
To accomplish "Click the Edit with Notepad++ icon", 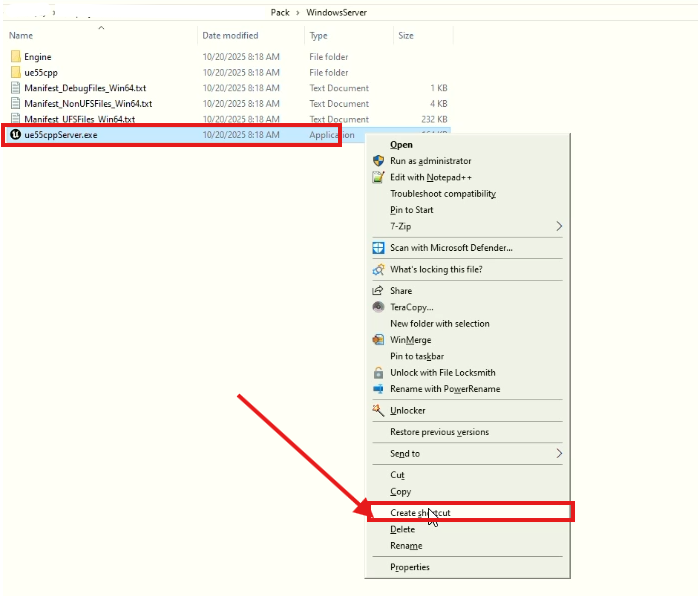I will pos(378,177).
